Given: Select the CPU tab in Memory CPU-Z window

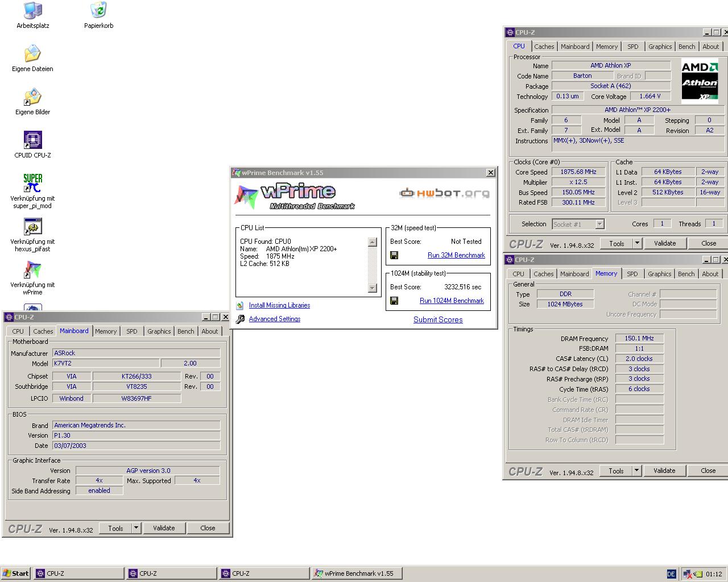Looking at the screenshot, I should coord(518,274).
